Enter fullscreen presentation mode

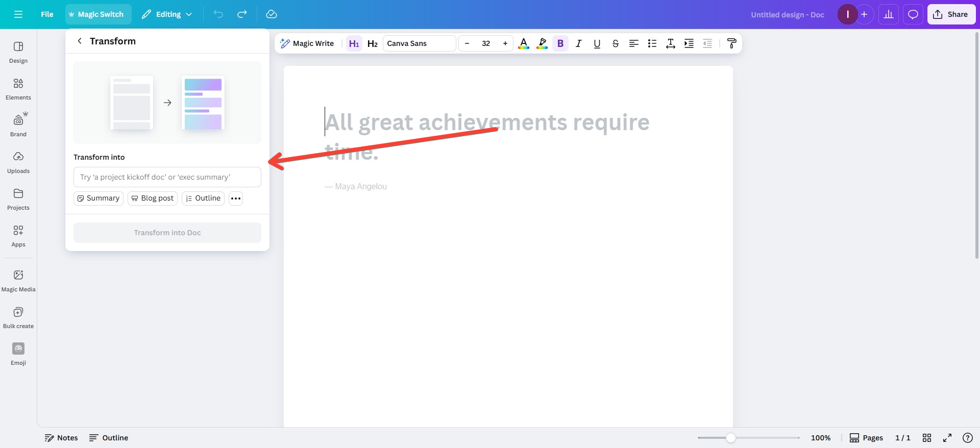(x=947, y=438)
